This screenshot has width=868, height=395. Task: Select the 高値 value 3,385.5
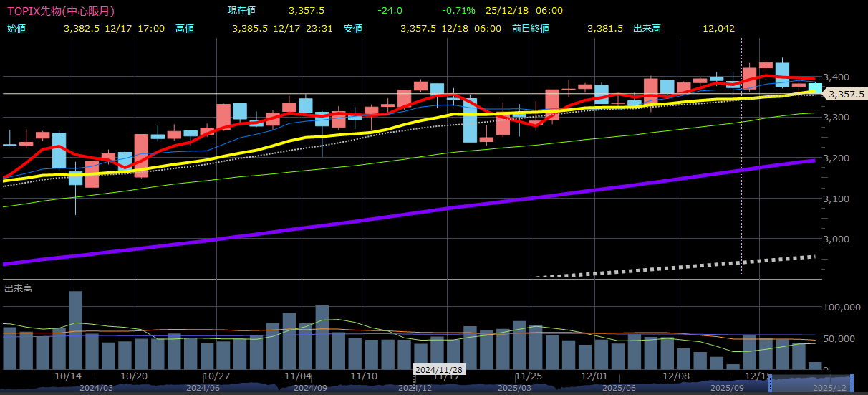(x=250, y=29)
